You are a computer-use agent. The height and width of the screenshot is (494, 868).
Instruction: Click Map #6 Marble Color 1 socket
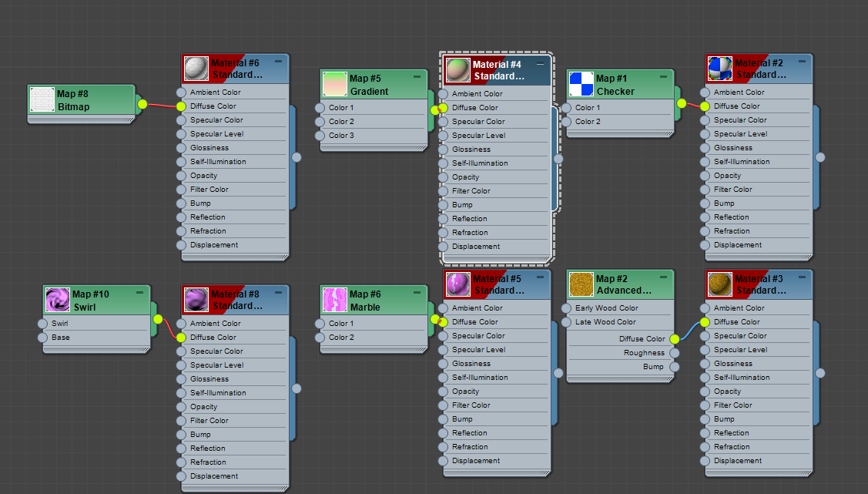click(320, 324)
